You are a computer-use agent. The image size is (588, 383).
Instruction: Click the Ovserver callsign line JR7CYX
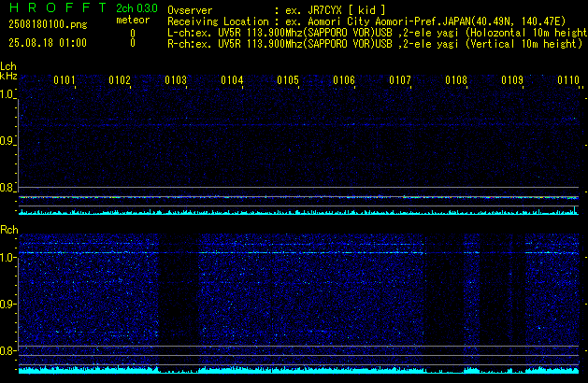click(277, 10)
